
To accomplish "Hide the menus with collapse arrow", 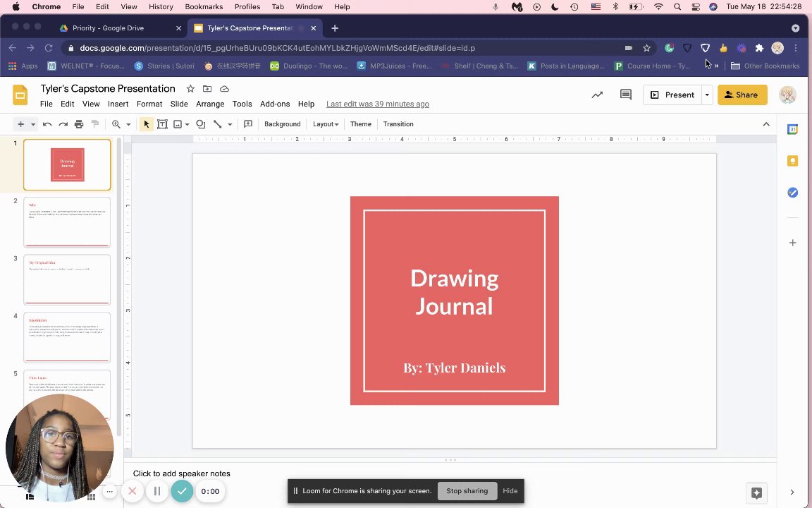I will 766,124.
